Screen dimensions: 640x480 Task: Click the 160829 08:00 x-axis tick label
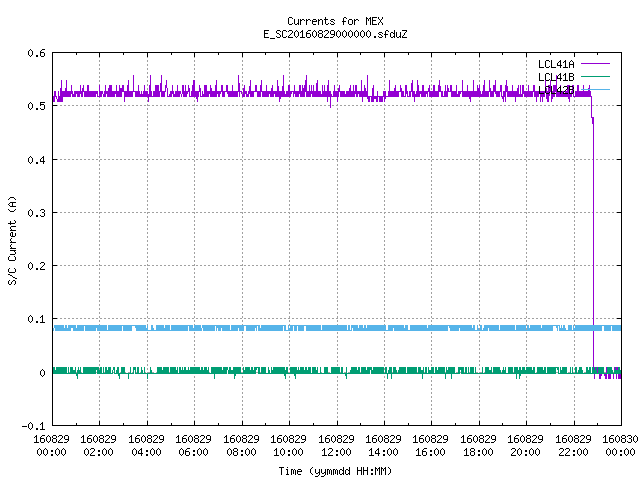tap(241, 445)
